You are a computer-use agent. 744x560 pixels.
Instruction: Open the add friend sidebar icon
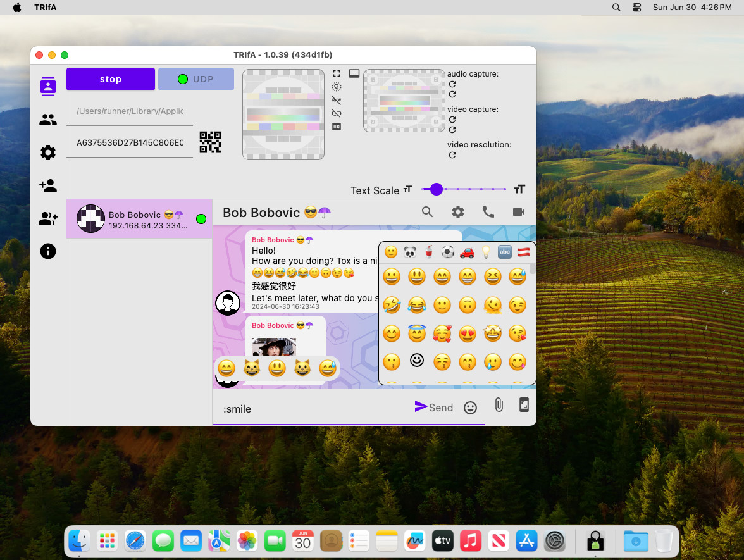click(48, 185)
